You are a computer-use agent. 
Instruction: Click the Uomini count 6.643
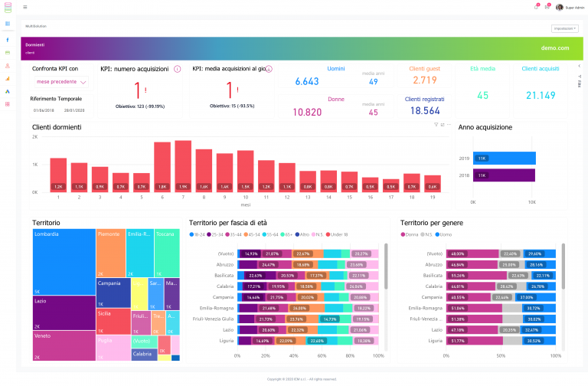coord(307,81)
